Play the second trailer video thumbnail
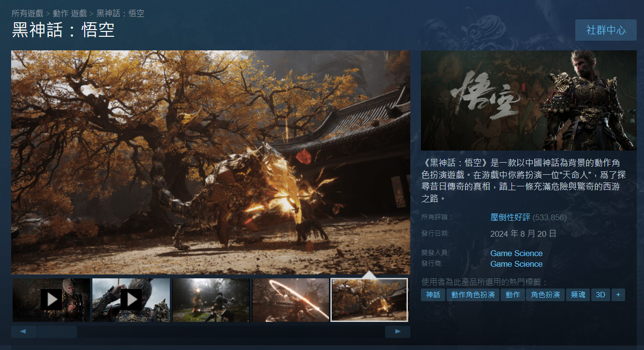The height and width of the screenshot is (350, 644). tap(131, 300)
